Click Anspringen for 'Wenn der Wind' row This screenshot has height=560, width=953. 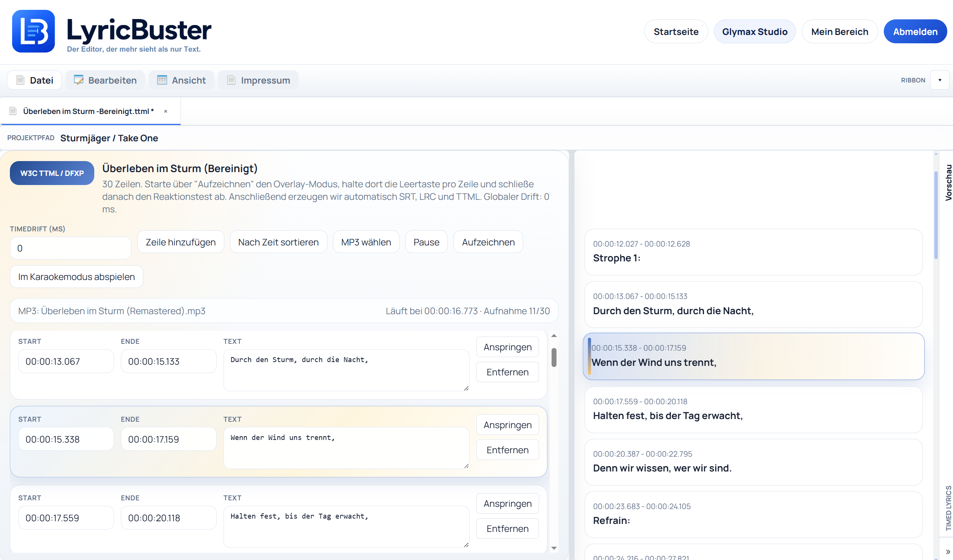tap(507, 425)
